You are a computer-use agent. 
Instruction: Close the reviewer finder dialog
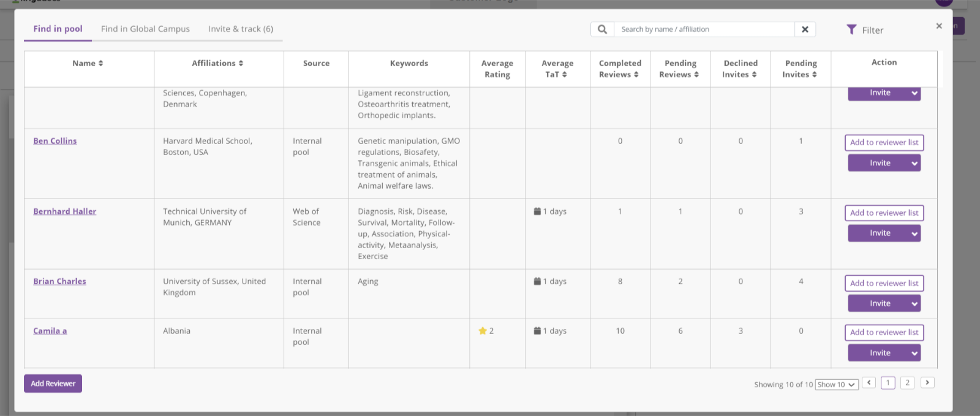point(939,26)
